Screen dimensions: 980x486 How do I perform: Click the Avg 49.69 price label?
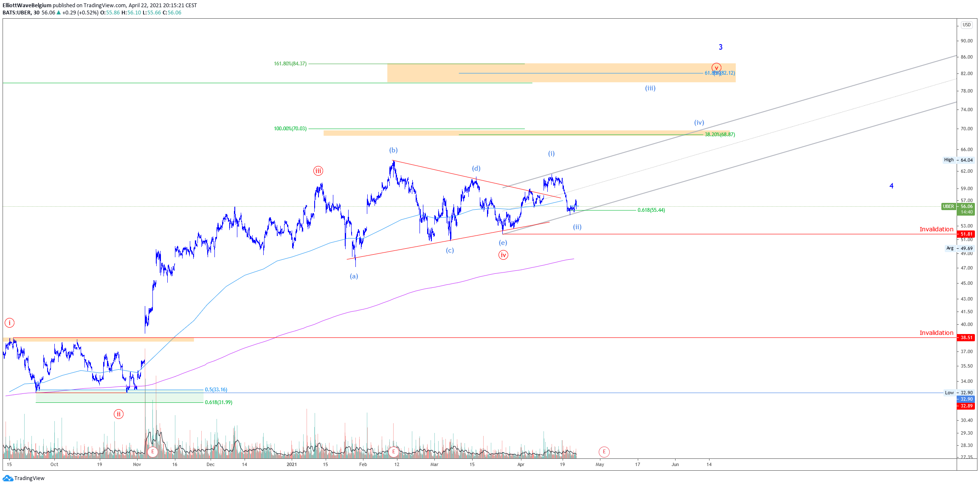[960, 248]
